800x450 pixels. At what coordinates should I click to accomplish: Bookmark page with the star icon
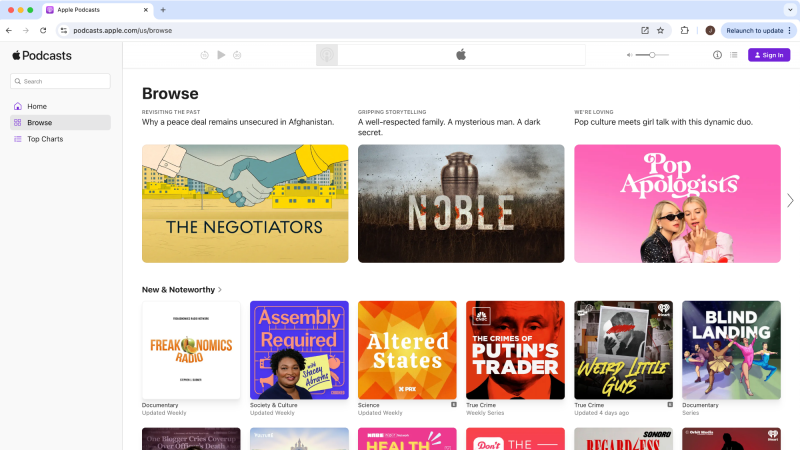coord(660,30)
